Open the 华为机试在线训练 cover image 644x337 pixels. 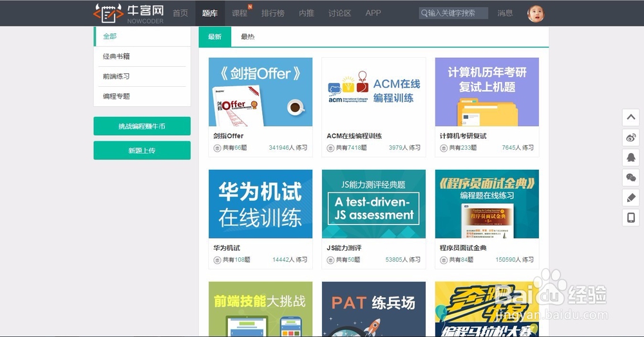click(260, 204)
